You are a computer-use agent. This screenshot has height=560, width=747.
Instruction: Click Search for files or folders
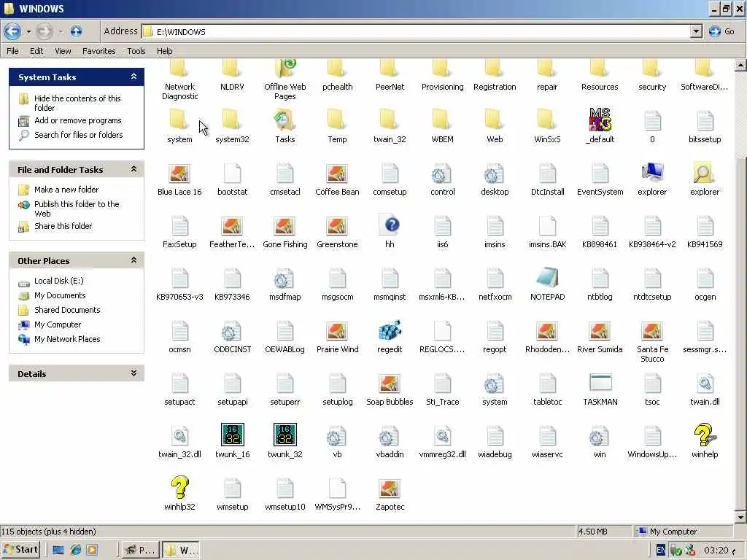(79, 135)
